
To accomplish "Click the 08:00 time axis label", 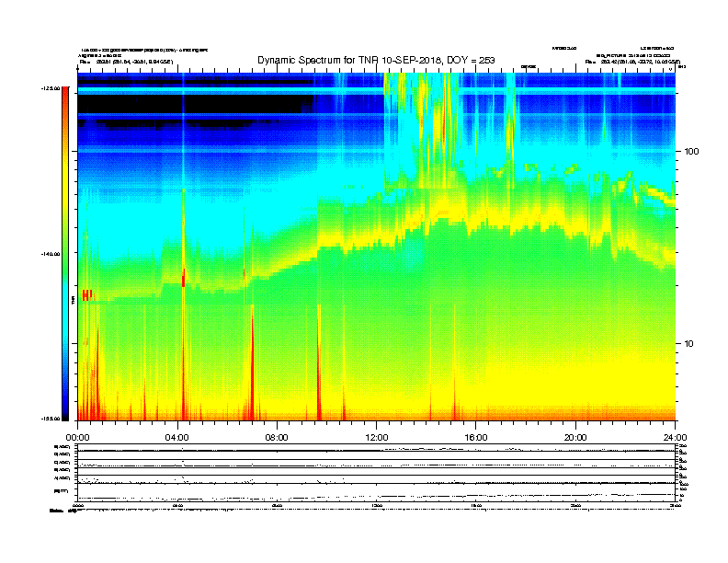I will coord(277,438).
